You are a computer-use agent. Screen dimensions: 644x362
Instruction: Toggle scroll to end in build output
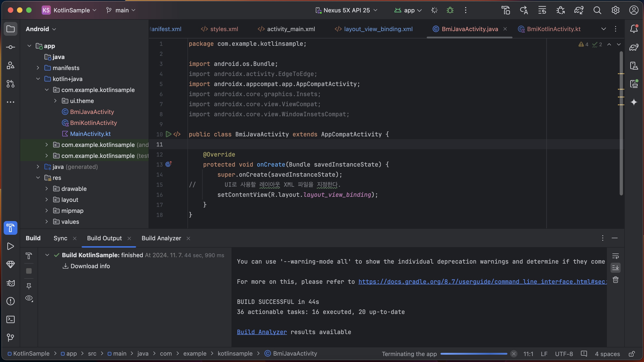(616, 268)
